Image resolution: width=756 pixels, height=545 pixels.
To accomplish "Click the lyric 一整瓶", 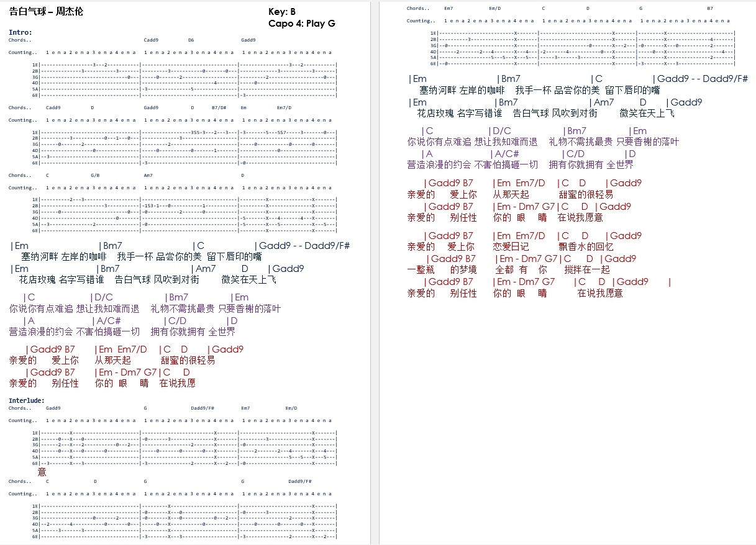I will pyautogui.click(x=421, y=270).
